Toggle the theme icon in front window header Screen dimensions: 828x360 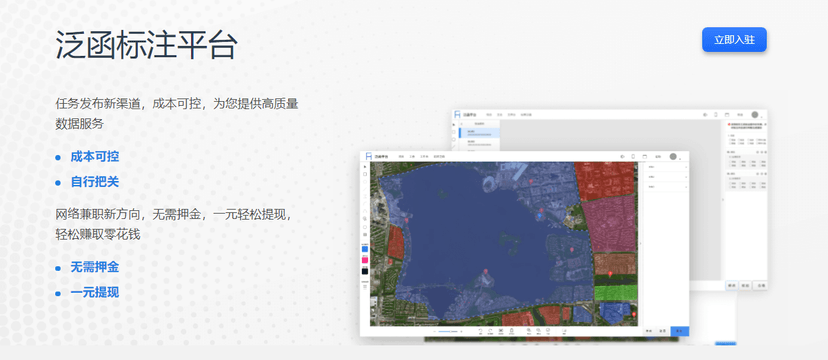[623, 156]
